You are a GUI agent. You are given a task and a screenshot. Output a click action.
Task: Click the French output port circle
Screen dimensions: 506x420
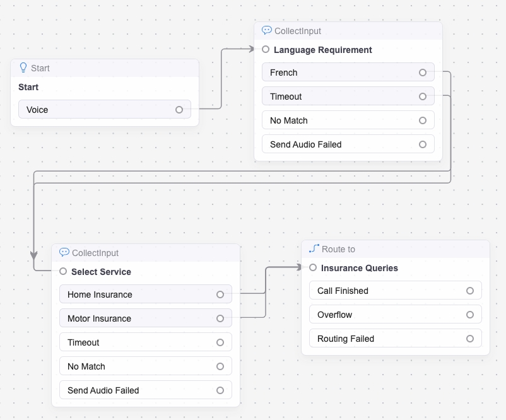point(423,73)
